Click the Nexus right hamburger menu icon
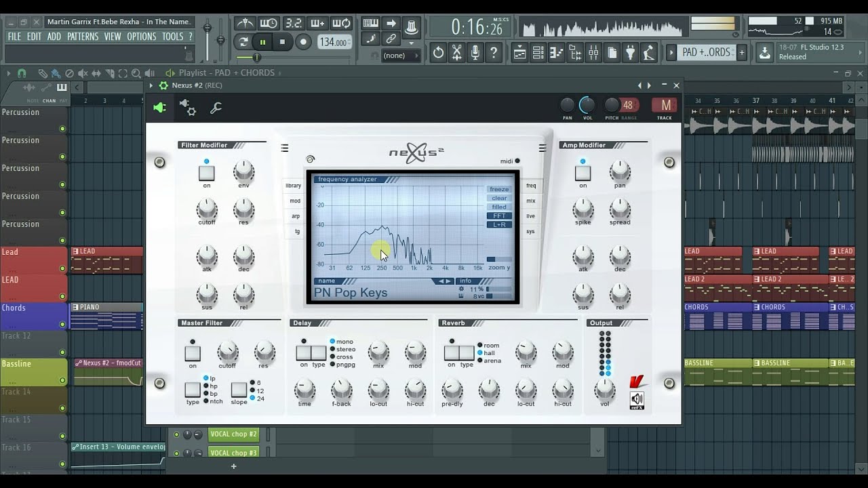 click(542, 148)
